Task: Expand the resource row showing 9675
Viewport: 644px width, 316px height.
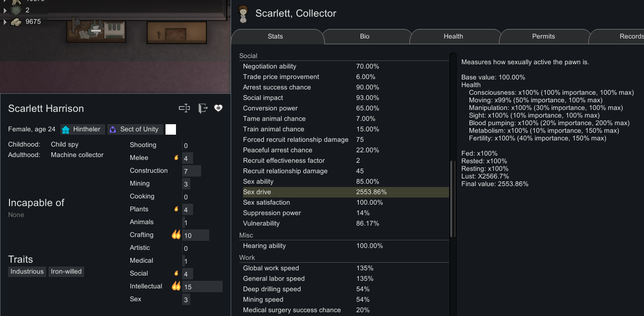Action: [5, 22]
